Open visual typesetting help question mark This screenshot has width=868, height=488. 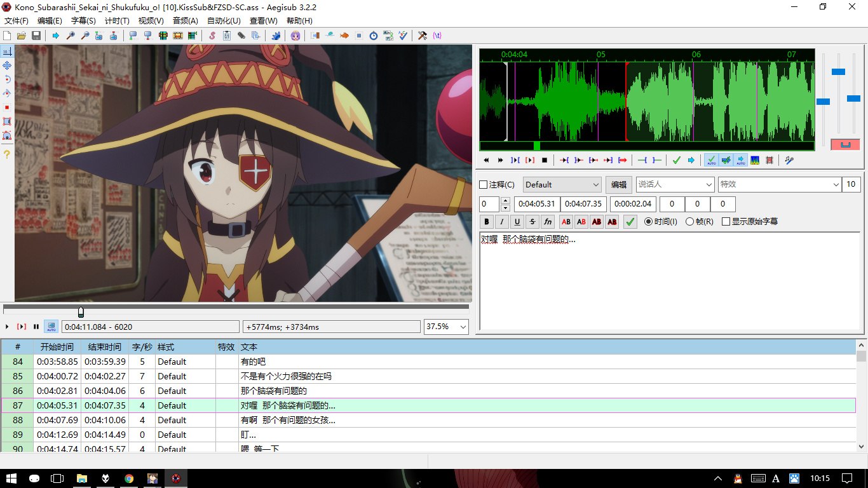click(x=7, y=154)
